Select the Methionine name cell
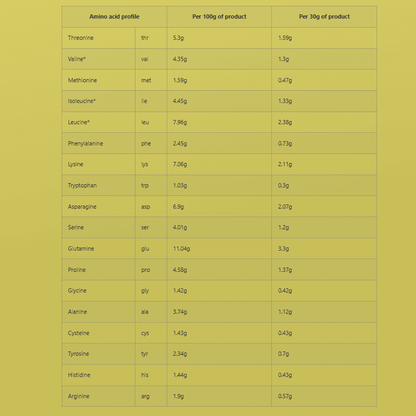 [98, 80]
